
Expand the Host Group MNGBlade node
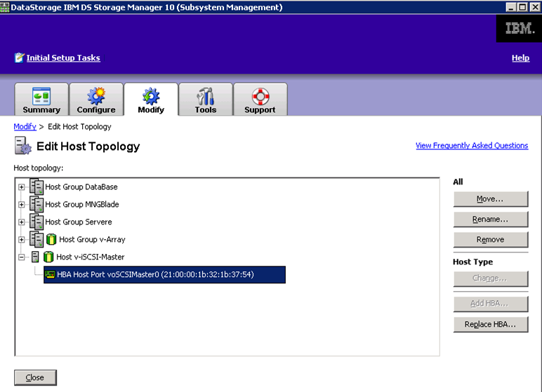click(22, 205)
